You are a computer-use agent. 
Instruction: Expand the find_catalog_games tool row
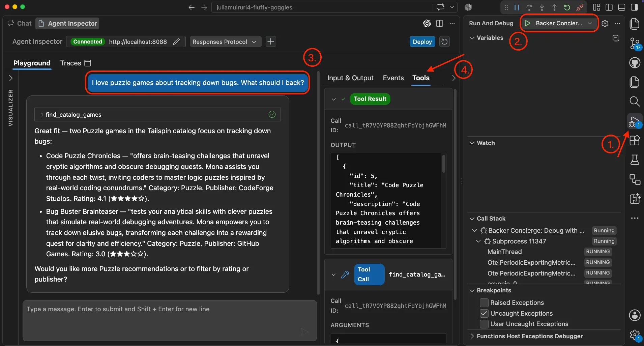158,115
